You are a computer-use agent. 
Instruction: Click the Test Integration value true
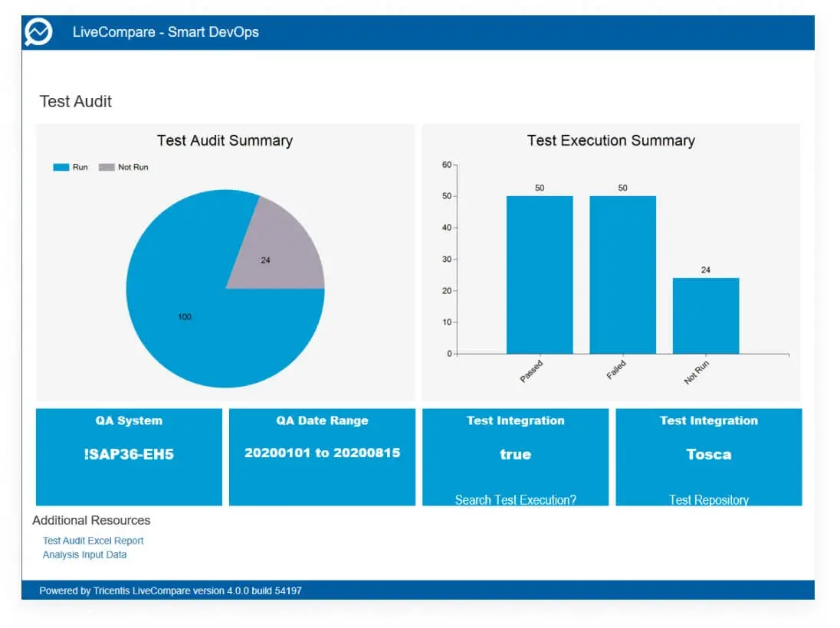click(x=515, y=455)
